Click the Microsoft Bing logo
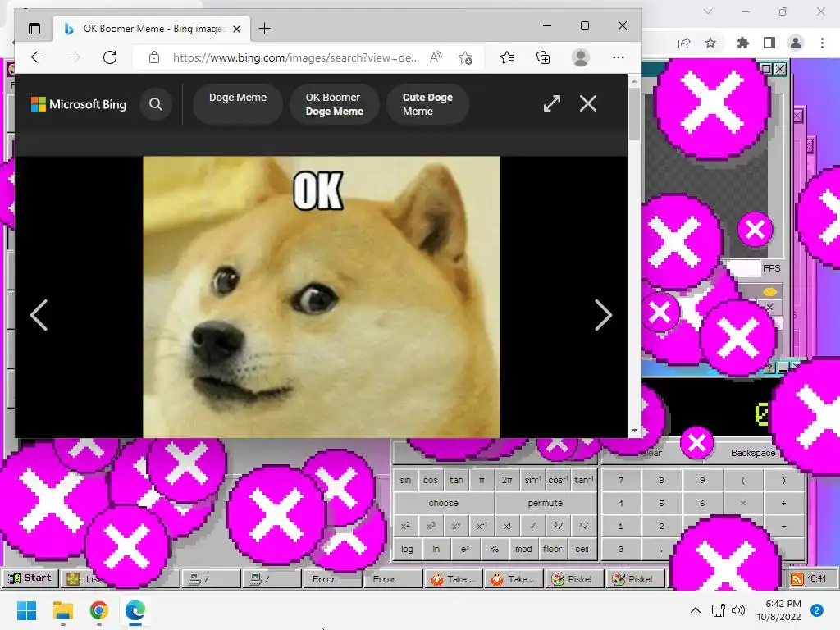This screenshot has height=630, width=840. coord(79,104)
